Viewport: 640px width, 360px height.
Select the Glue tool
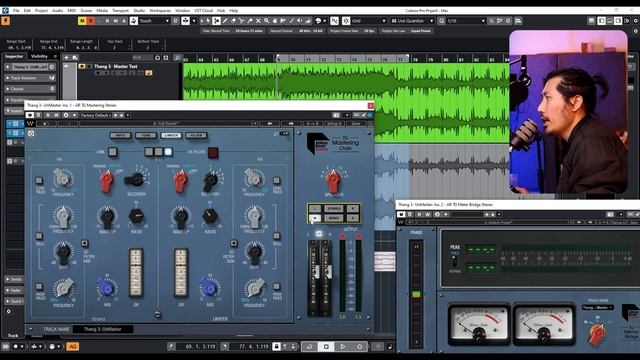pos(250,21)
